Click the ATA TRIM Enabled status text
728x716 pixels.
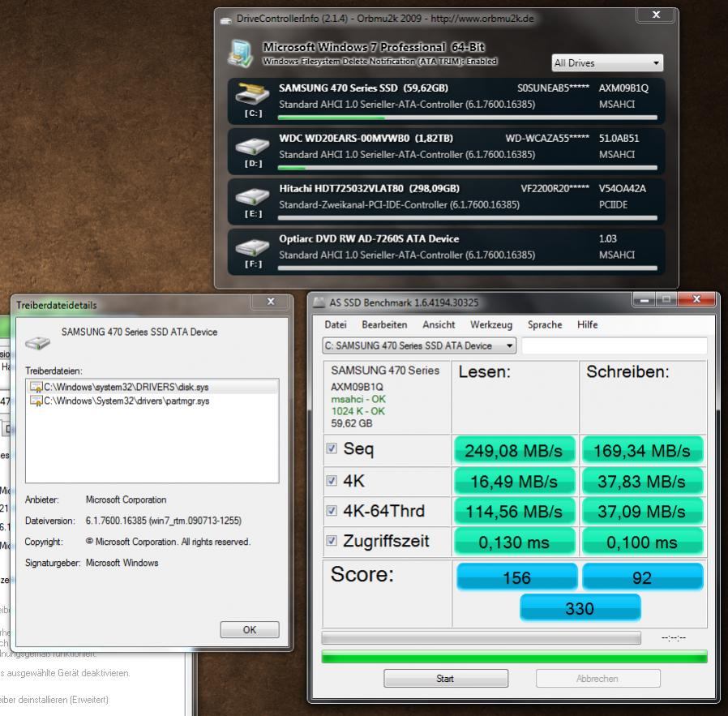coord(379,62)
